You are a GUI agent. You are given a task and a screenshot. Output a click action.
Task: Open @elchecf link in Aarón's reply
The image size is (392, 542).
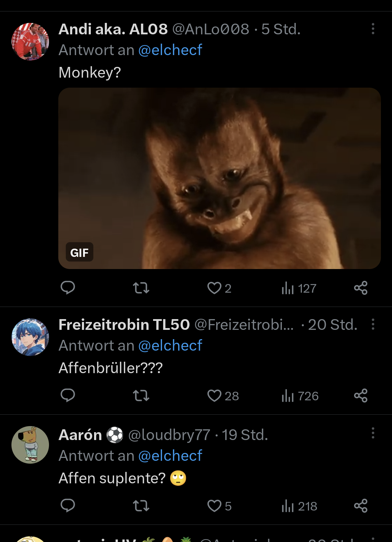(170, 456)
